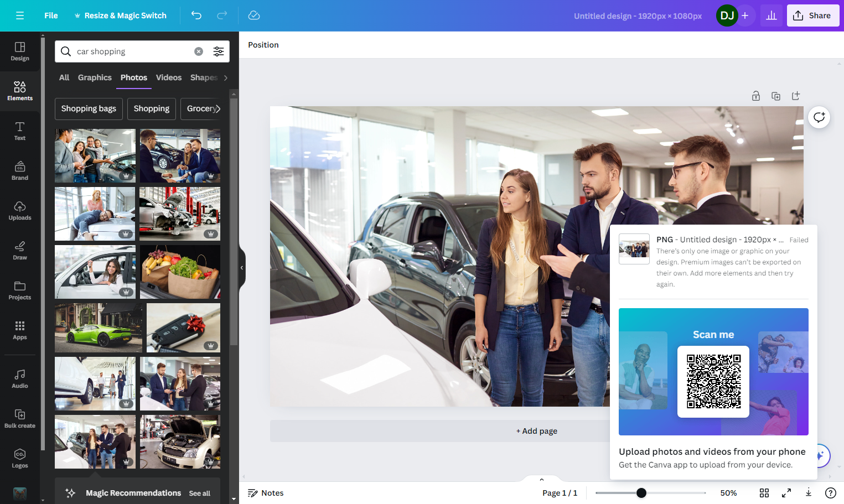Open the comment bubble button

(x=819, y=117)
